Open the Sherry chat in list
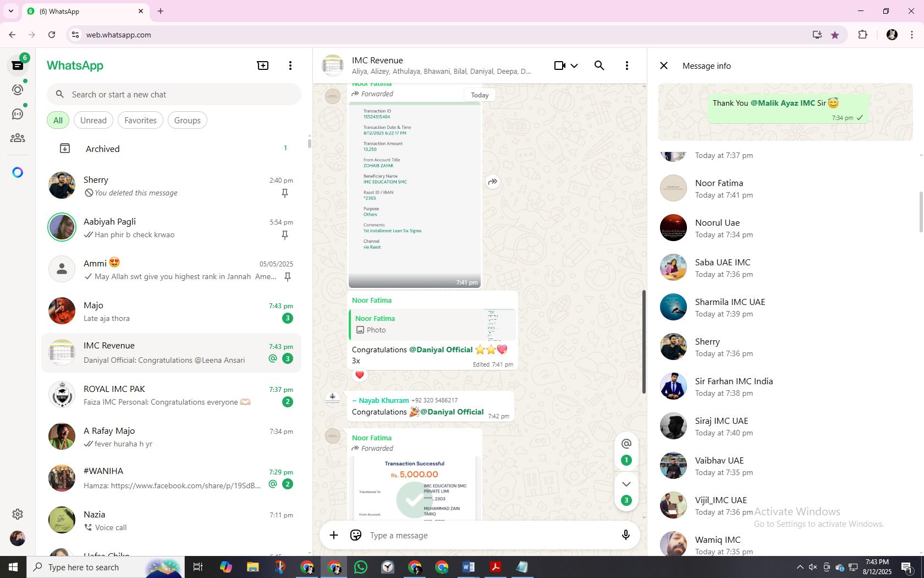 172,186
